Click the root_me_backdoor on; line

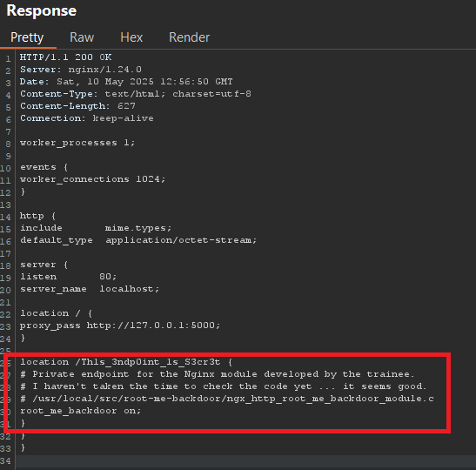click(x=80, y=411)
